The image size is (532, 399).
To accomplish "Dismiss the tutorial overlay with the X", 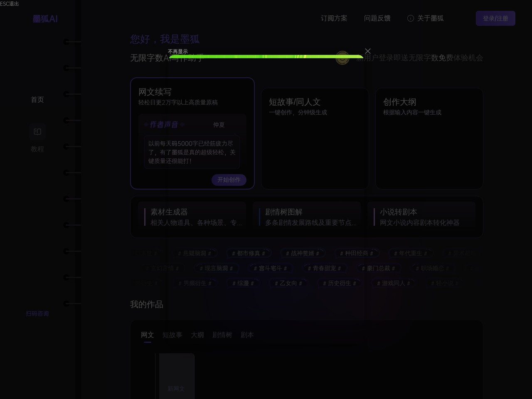I will [x=367, y=51].
